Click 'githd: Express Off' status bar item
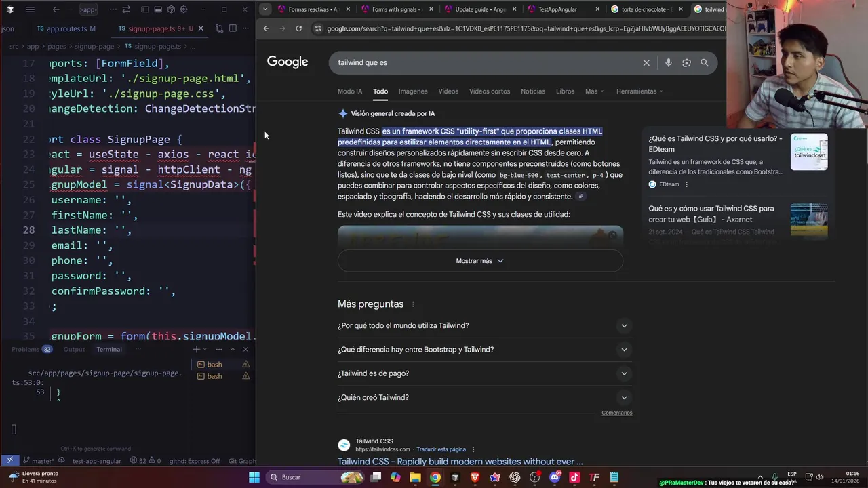This screenshot has height=488, width=868. tap(195, 460)
